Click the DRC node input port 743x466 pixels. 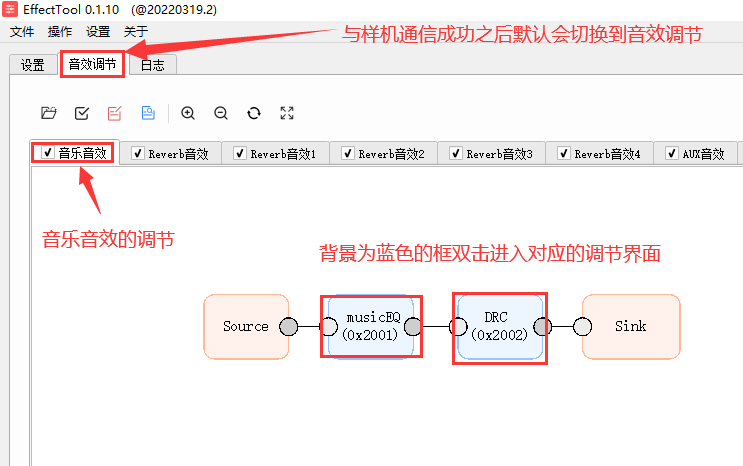point(458,327)
